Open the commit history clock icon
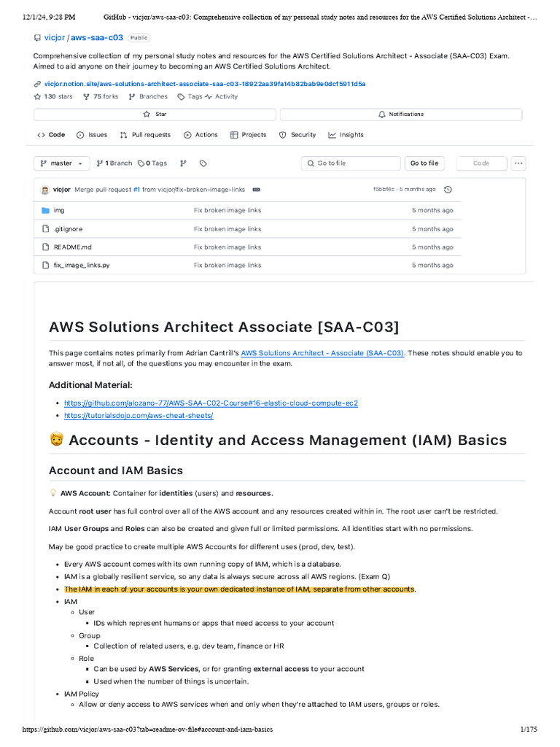 coord(448,190)
